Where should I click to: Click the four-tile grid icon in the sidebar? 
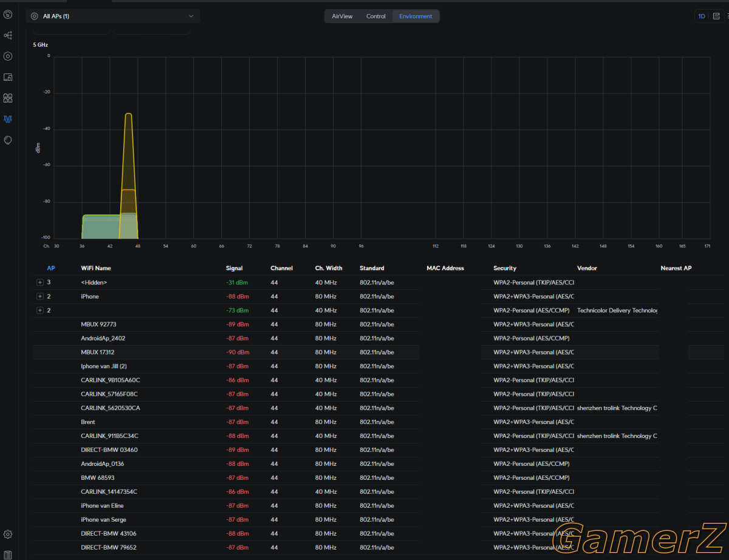[8, 98]
